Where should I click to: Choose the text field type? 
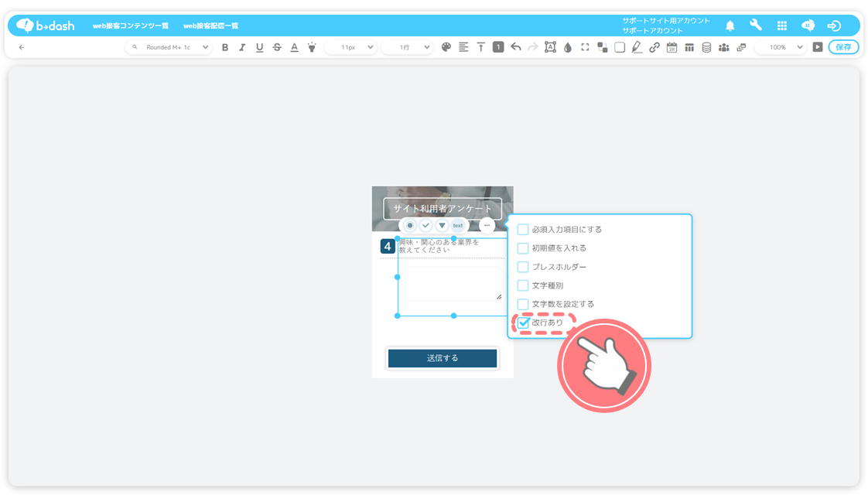point(458,225)
